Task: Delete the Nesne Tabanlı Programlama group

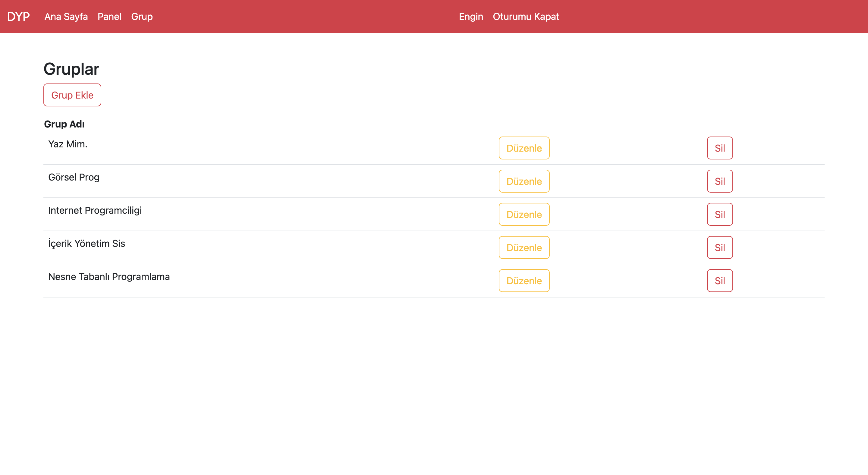Action: click(x=719, y=281)
